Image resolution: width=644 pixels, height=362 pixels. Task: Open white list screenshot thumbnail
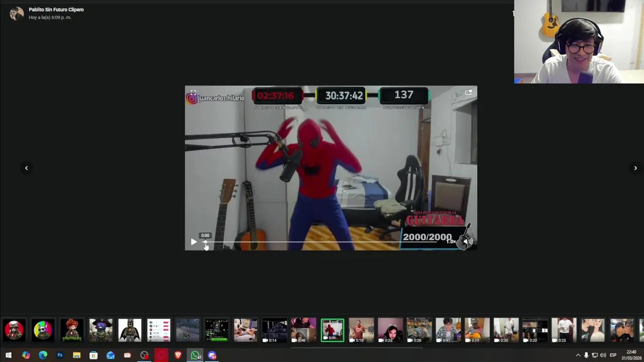point(158,330)
